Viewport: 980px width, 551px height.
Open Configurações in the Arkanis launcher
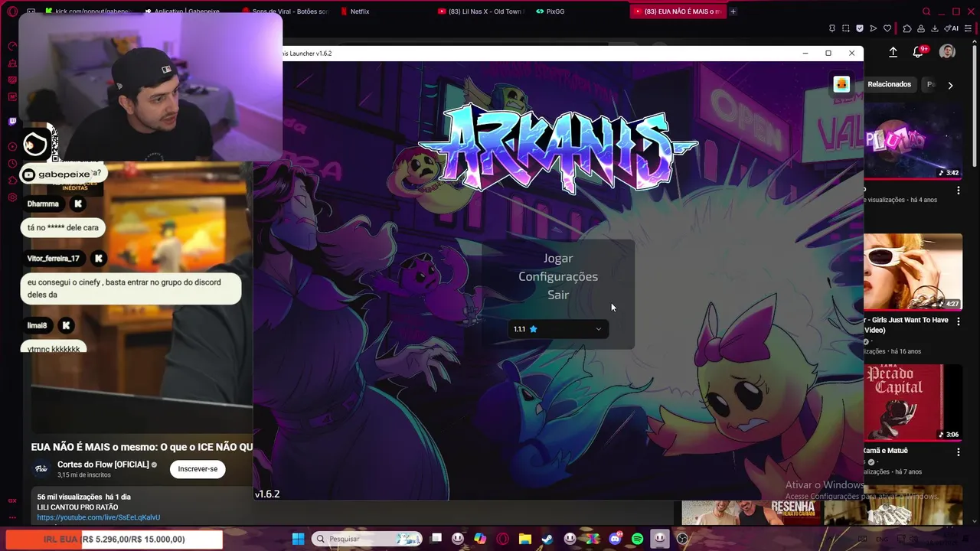coord(558,277)
